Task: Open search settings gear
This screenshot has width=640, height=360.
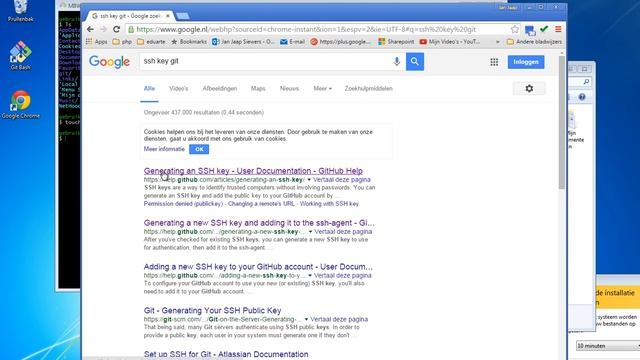Action: click(x=529, y=89)
